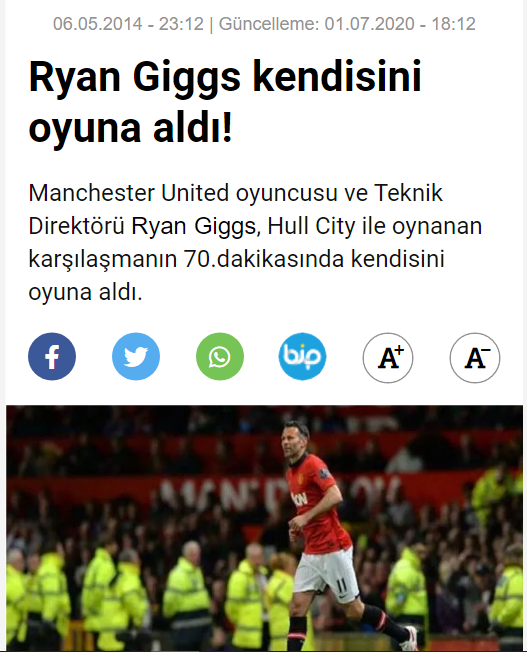The image size is (527, 652).
Task: Click 'oyuna aldı.' ending the summary
Action: click(x=85, y=292)
